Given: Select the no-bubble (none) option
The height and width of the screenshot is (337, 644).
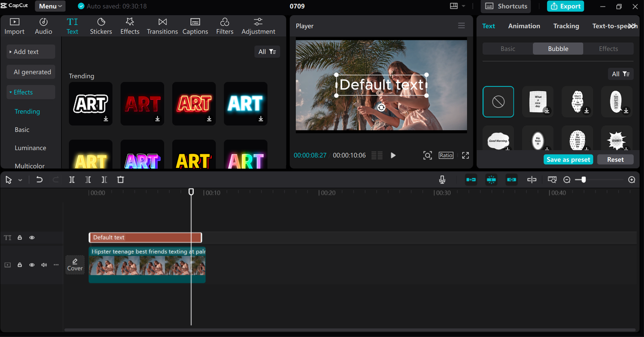Looking at the screenshot, I should coord(498,102).
